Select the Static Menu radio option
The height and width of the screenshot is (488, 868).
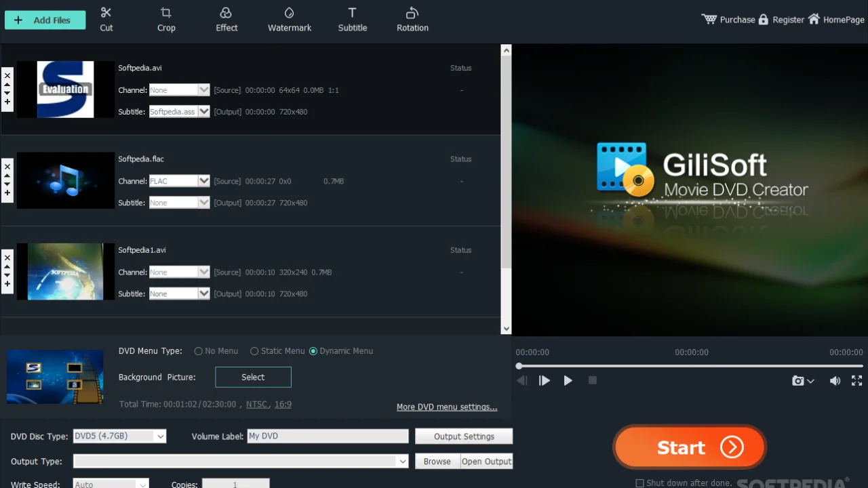point(254,351)
